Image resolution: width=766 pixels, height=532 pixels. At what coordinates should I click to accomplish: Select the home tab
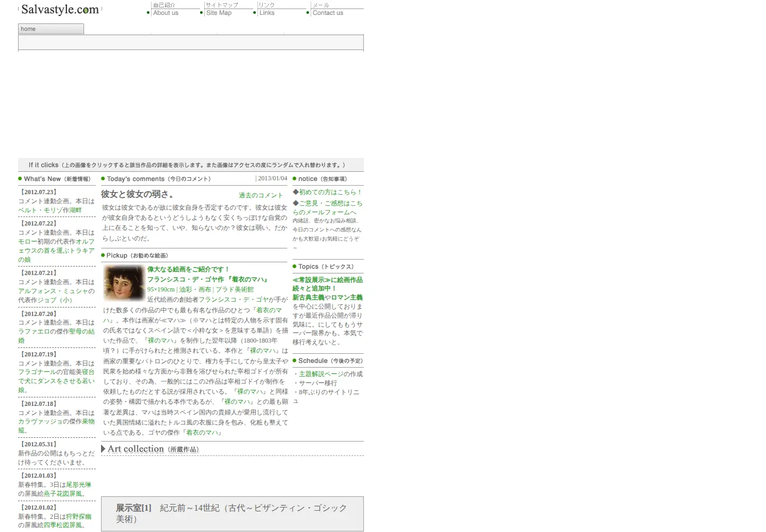[51, 29]
